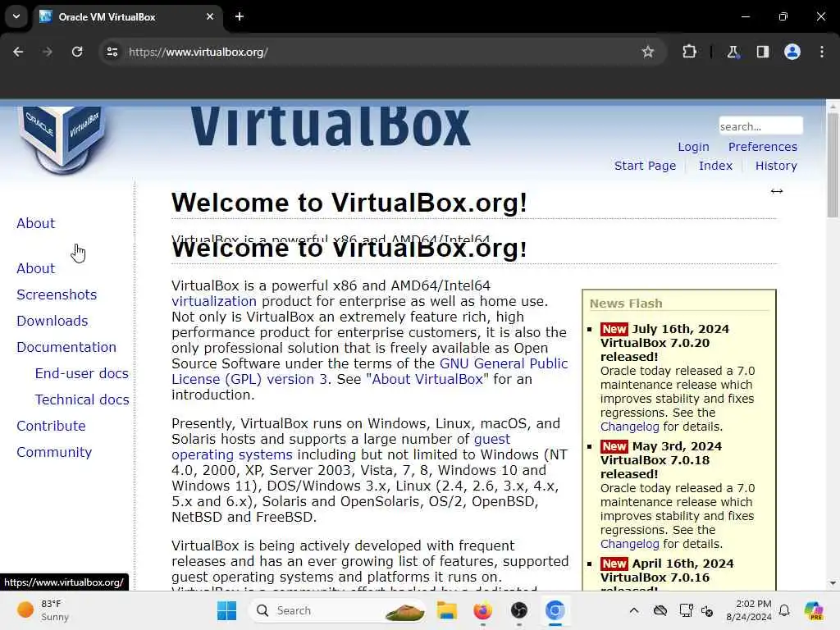Open Technical docs sidebar link
Screen dimensions: 840x630
82,399
